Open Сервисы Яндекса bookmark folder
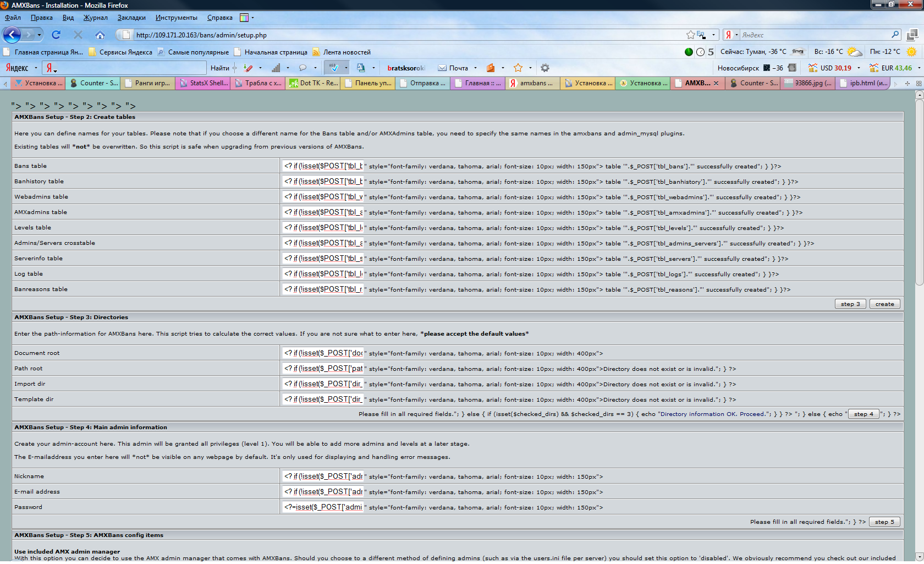Screen dimensions: 924x564 click(x=120, y=52)
